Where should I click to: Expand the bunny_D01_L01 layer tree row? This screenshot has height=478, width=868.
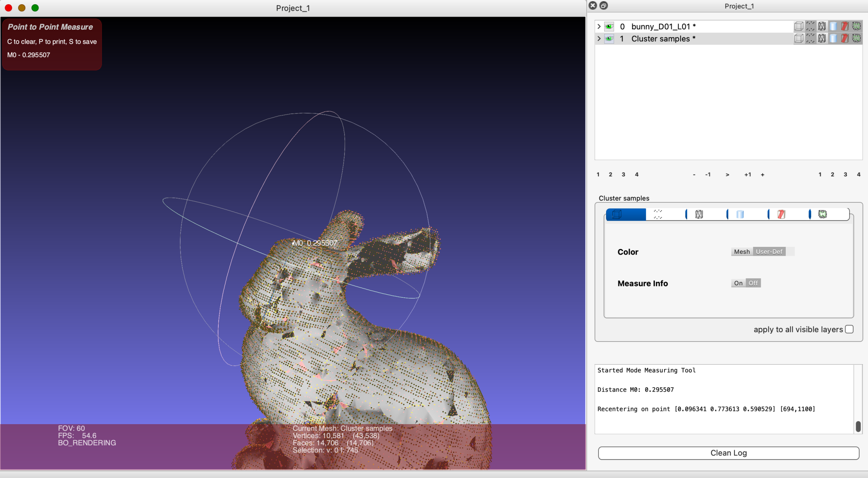pyautogui.click(x=599, y=26)
